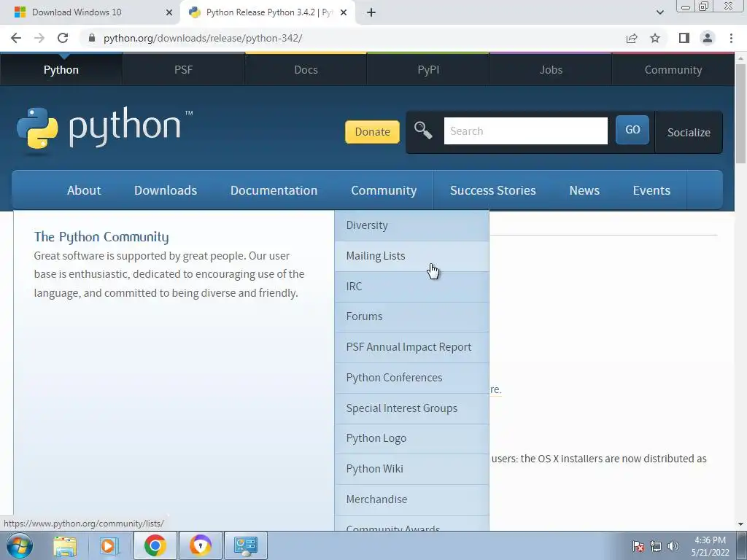Click The Python Community heading link
Image resolution: width=747 pixels, height=560 pixels.
pyautogui.click(x=101, y=237)
